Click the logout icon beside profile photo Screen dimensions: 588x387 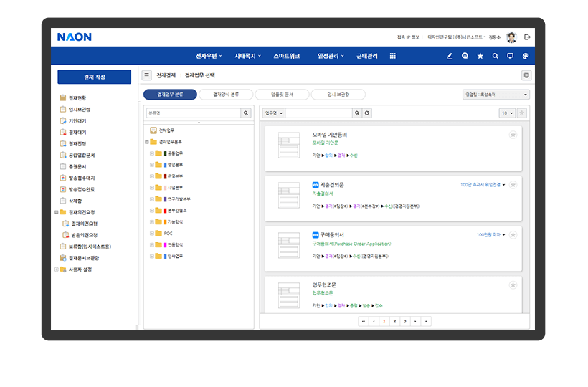click(x=527, y=37)
